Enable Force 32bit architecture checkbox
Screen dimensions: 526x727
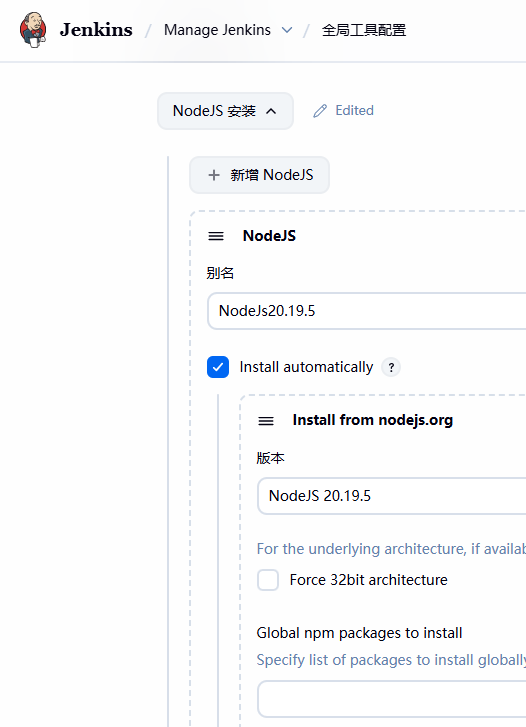[268, 580]
